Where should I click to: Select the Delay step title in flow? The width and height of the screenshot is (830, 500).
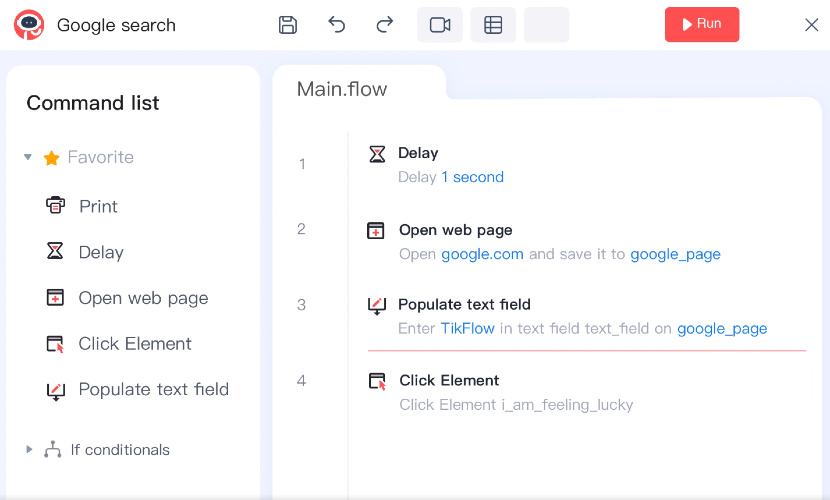coord(418,153)
